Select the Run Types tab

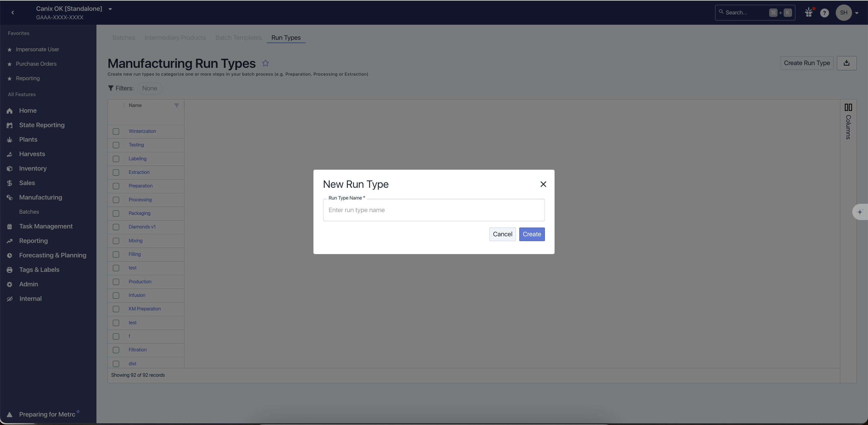pos(286,38)
